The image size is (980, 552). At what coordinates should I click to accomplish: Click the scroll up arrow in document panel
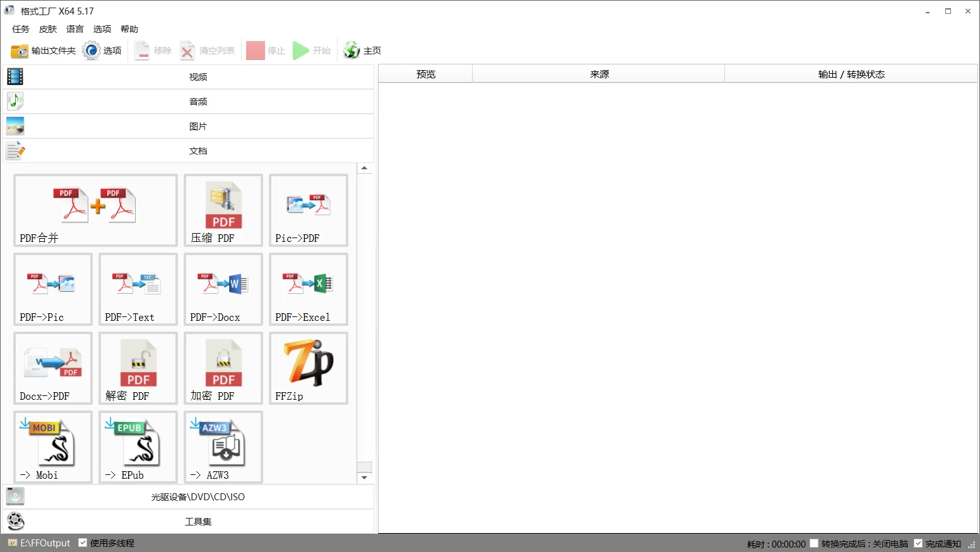tap(364, 168)
